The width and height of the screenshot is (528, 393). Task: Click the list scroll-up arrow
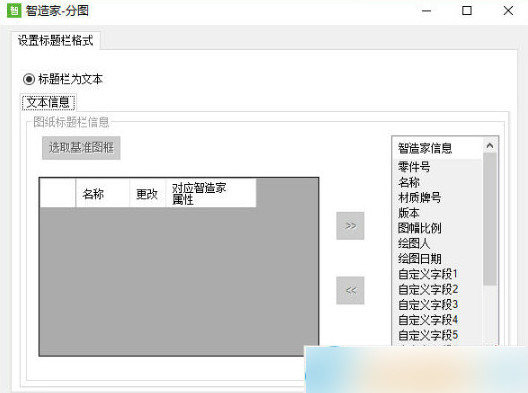490,146
